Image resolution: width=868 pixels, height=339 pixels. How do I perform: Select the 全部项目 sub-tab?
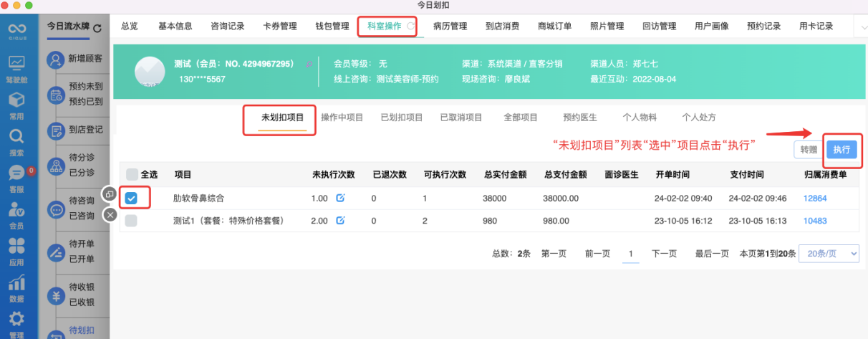(x=521, y=118)
